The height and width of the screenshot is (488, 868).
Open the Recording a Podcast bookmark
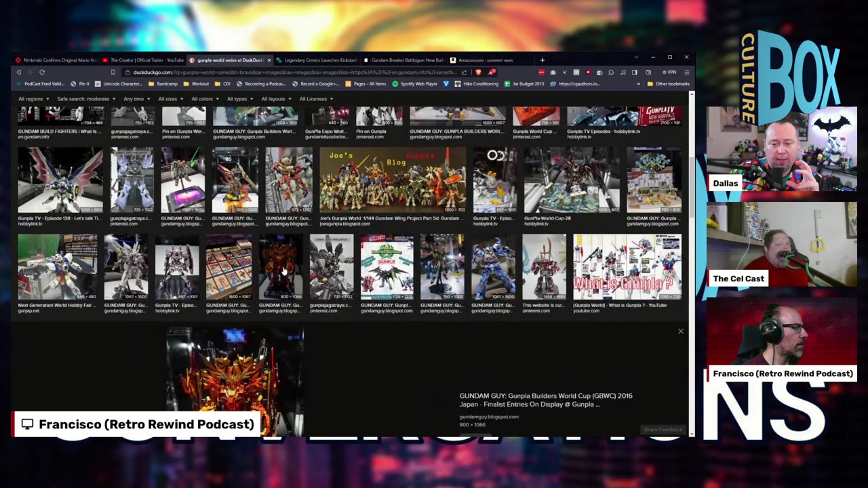pos(260,84)
